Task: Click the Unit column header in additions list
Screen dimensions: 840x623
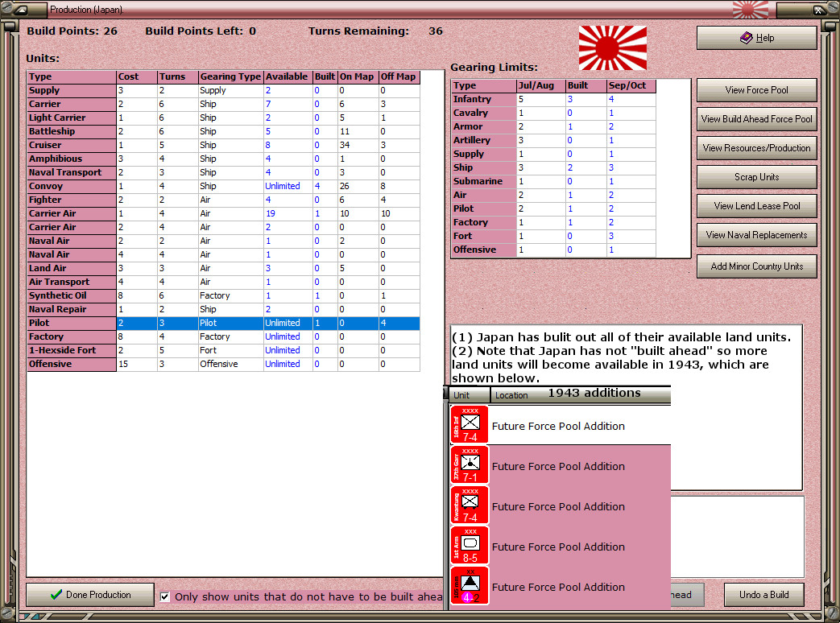Action: (470, 395)
